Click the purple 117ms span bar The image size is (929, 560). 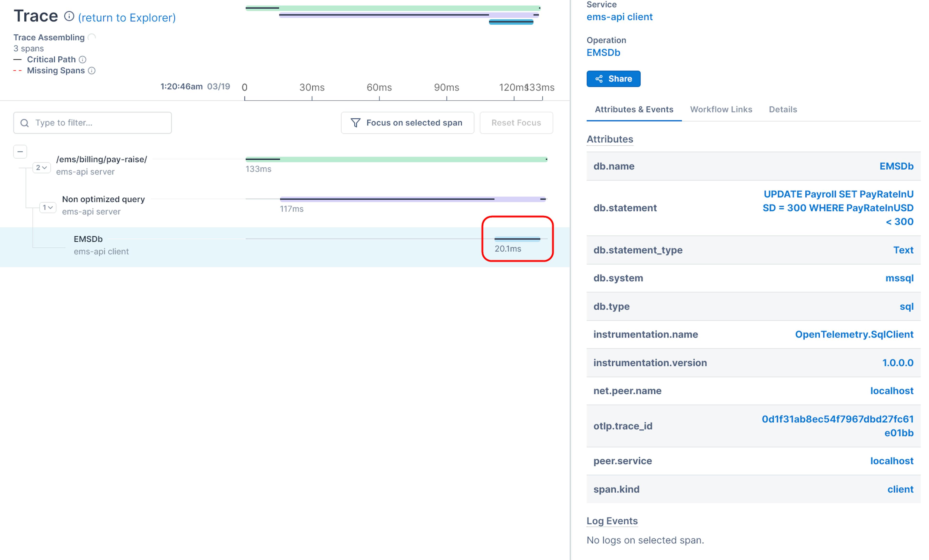(x=412, y=199)
